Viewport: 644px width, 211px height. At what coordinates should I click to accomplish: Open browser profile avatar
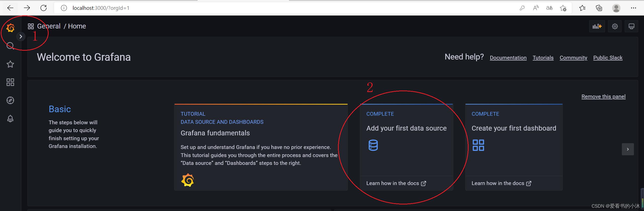(616, 8)
